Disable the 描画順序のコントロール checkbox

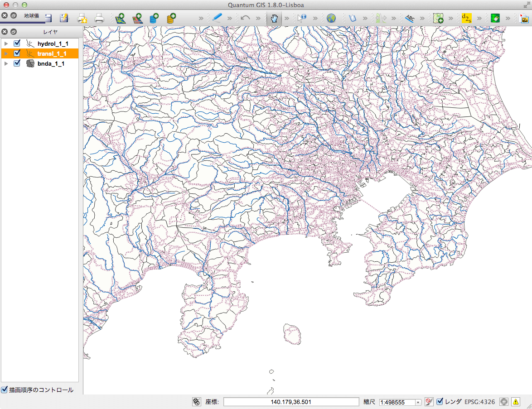click(x=5, y=390)
